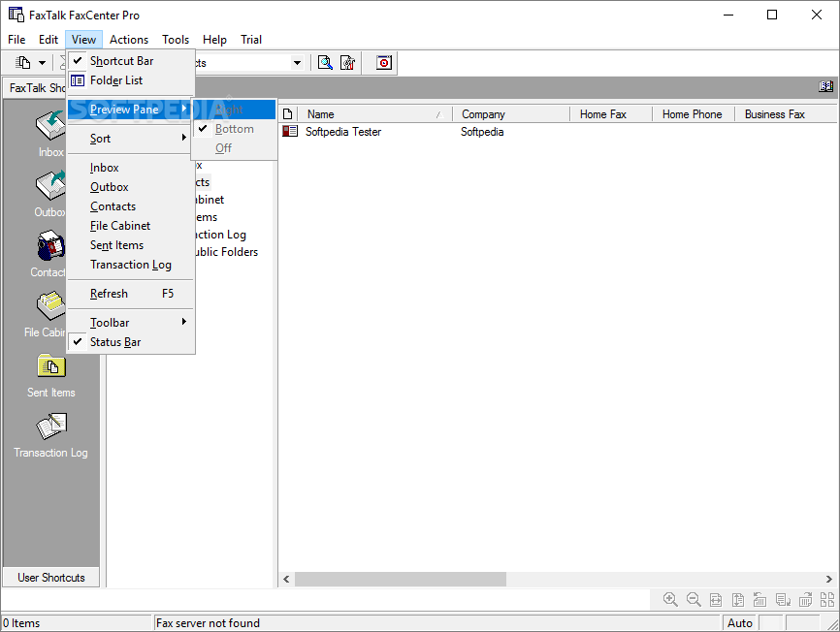Open the New Fax dropdown arrow
The image size is (840, 632).
point(43,63)
